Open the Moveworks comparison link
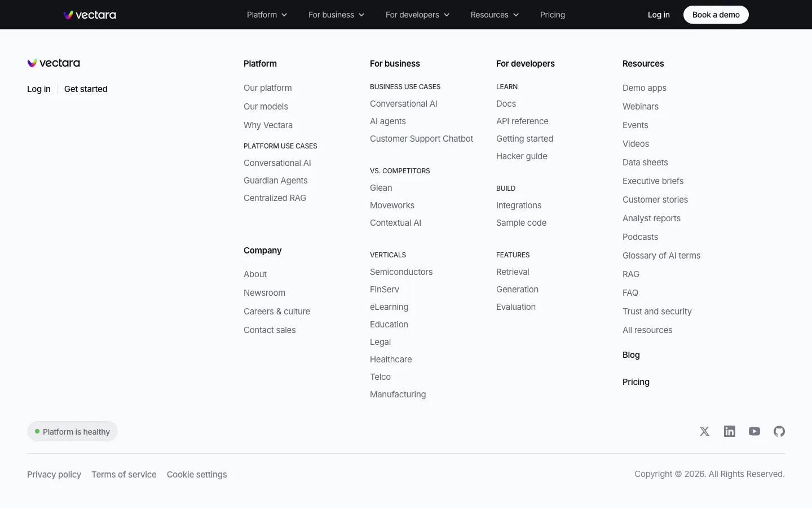This screenshot has width=812, height=508. point(392,205)
